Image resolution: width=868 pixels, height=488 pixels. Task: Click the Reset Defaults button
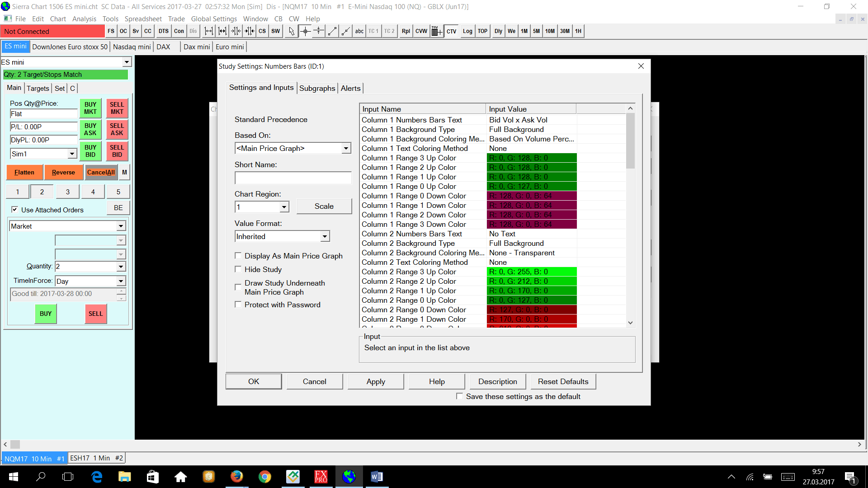tap(563, 381)
